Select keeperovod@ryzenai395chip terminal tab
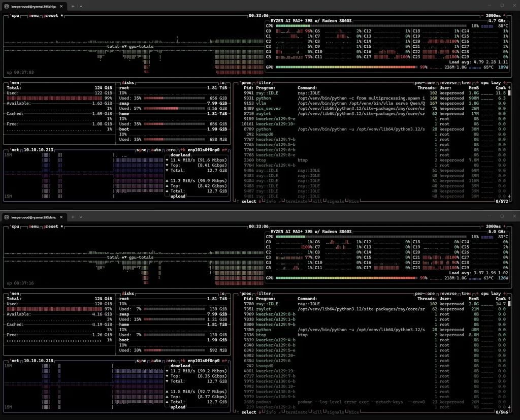 coord(34,6)
